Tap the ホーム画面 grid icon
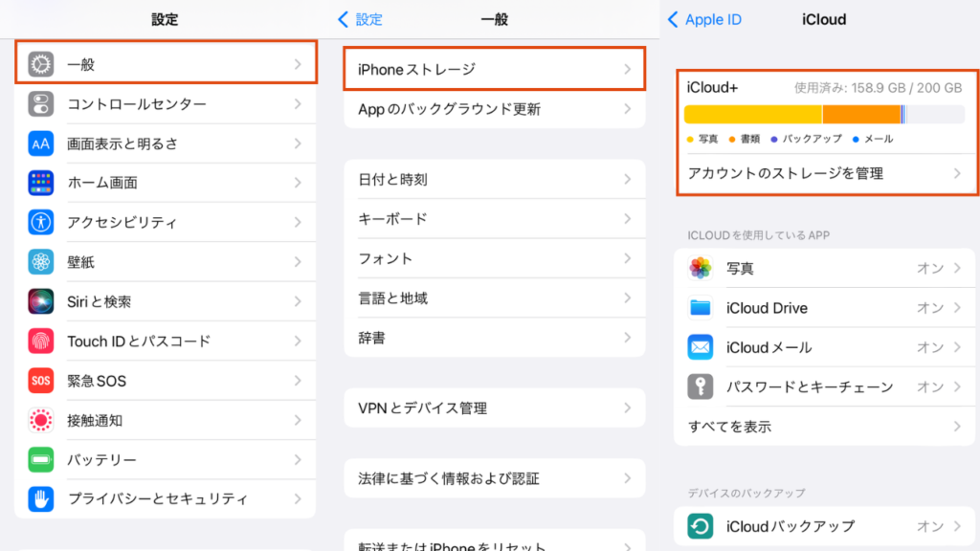Viewport: 980px width, 551px height. (40, 183)
